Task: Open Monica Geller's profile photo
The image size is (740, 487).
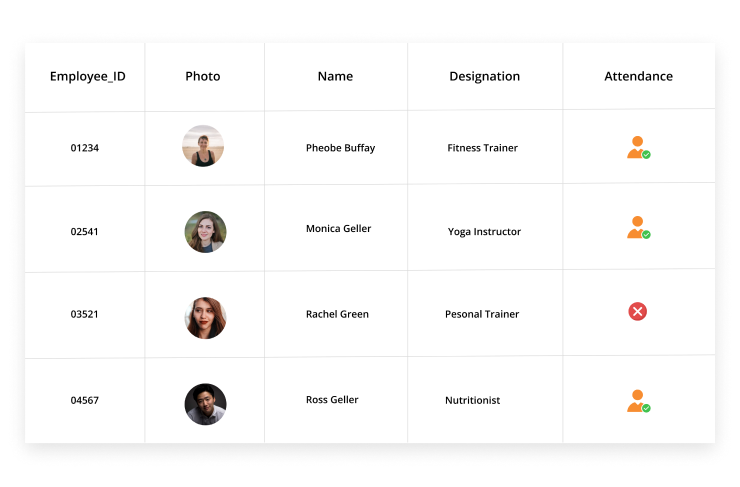Action: [205, 232]
